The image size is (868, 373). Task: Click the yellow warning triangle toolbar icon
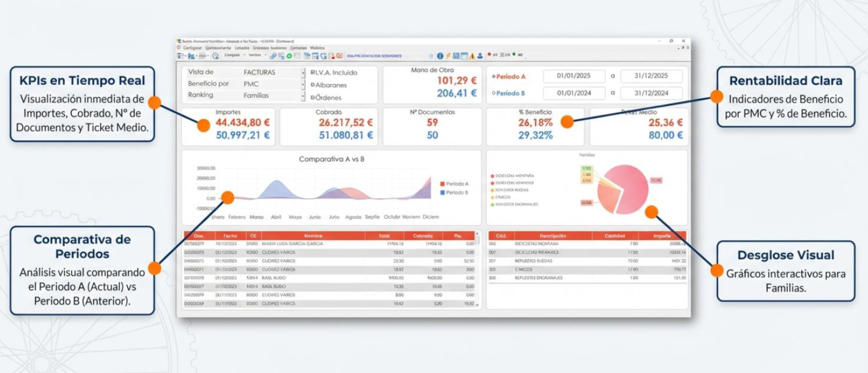pos(472,56)
